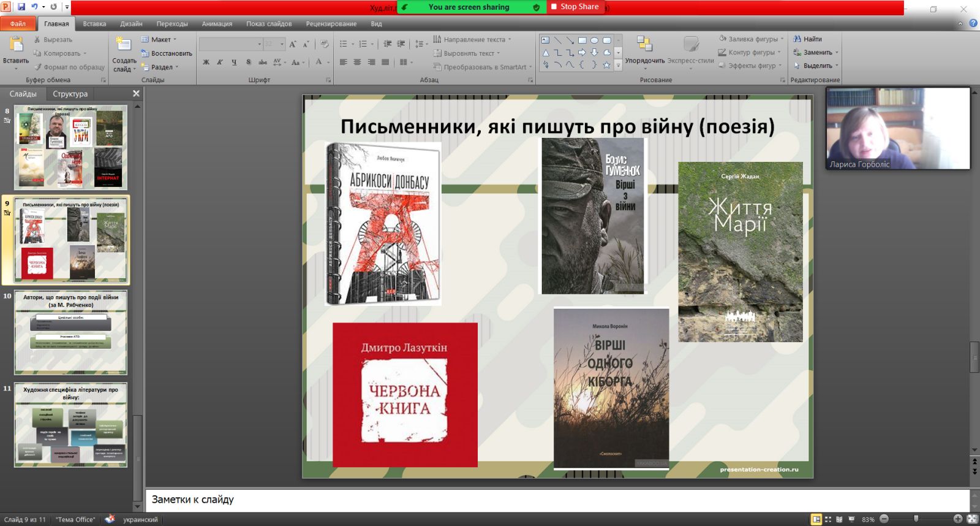
Task: Expand the shapes gallery more arrow
Action: point(618,66)
